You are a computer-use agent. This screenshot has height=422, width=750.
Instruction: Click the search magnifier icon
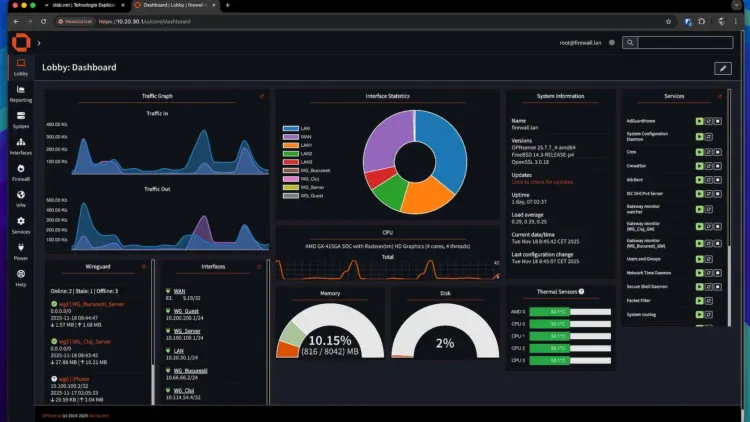point(630,43)
